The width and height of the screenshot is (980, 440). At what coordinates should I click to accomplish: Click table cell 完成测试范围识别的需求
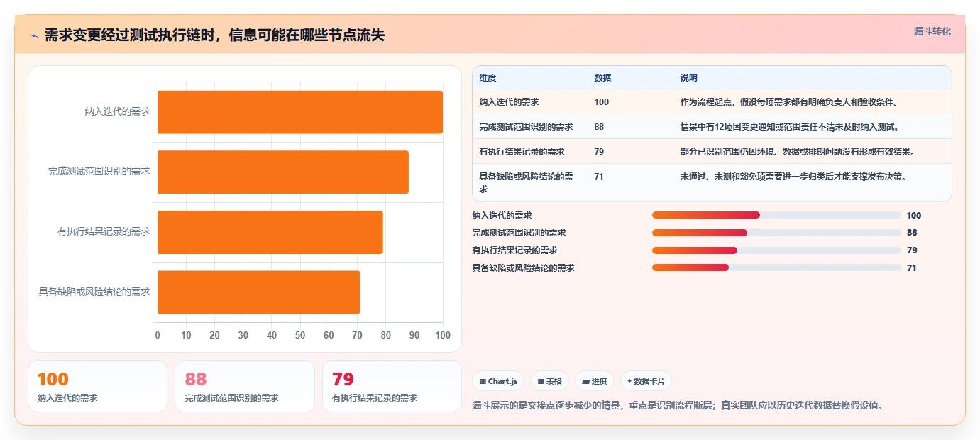coord(526,127)
